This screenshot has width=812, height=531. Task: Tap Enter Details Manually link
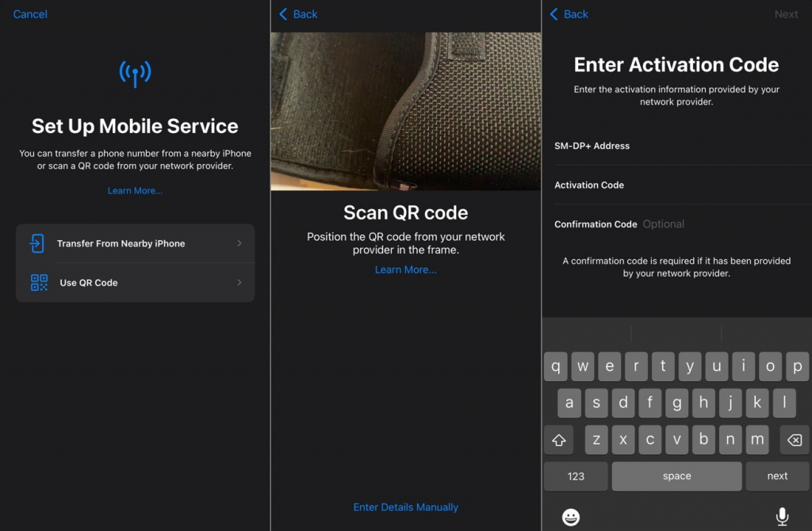coord(406,507)
